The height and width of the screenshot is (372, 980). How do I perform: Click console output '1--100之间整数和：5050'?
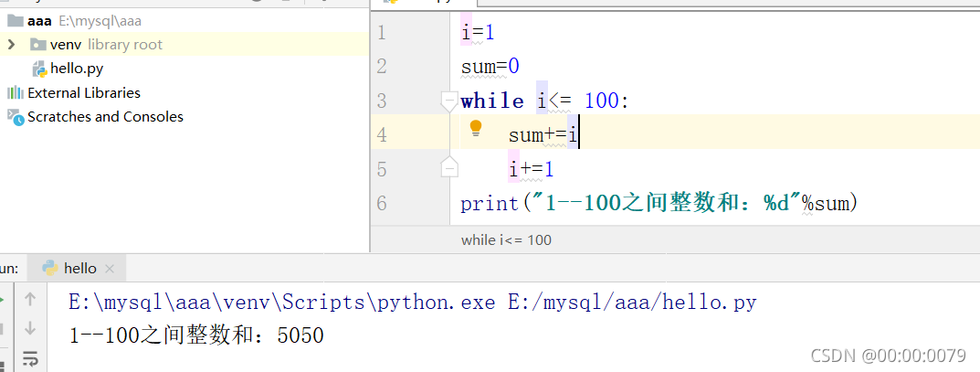tap(196, 335)
